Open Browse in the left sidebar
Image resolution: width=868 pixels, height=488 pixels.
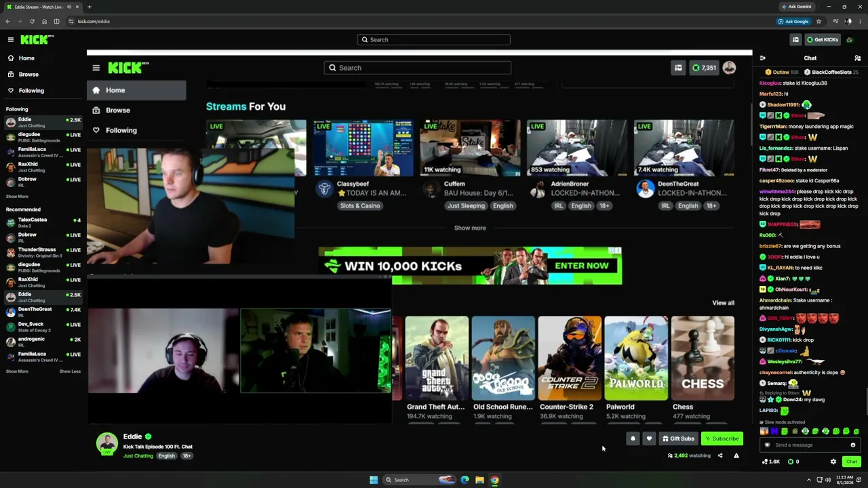tap(28, 75)
